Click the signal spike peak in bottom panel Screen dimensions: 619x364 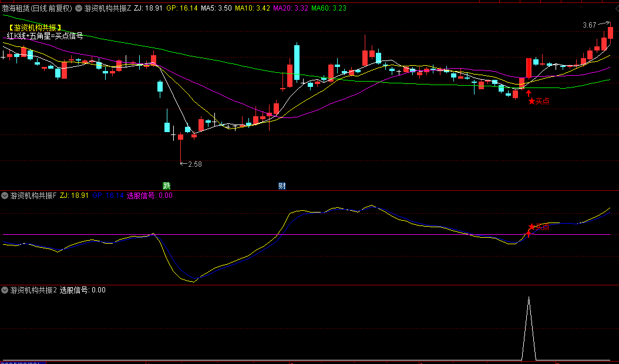tap(529, 298)
